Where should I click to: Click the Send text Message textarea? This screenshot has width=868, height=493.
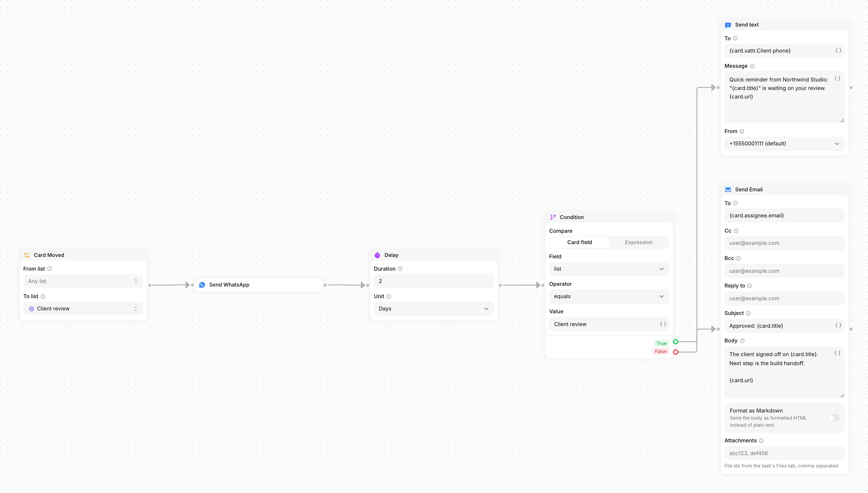click(784, 97)
